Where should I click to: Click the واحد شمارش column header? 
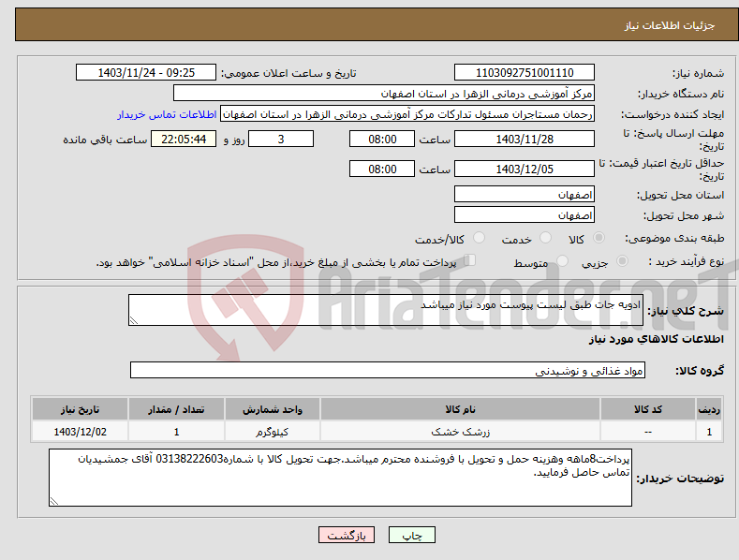pyautogui.click(x=273, y=409)
